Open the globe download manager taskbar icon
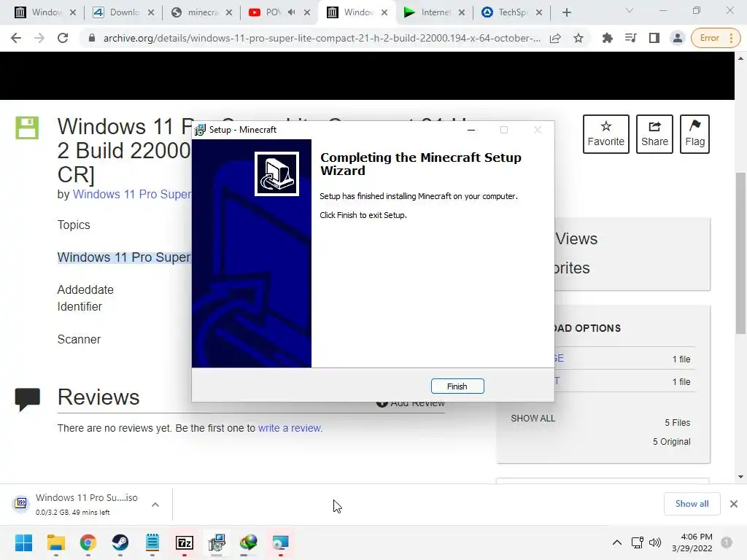 click(x=248, y=542)
